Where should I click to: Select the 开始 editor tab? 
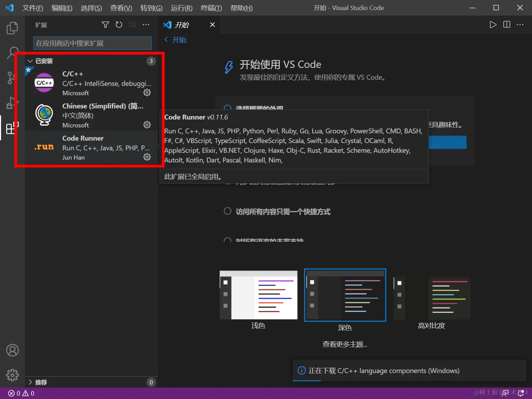point(189,25)
